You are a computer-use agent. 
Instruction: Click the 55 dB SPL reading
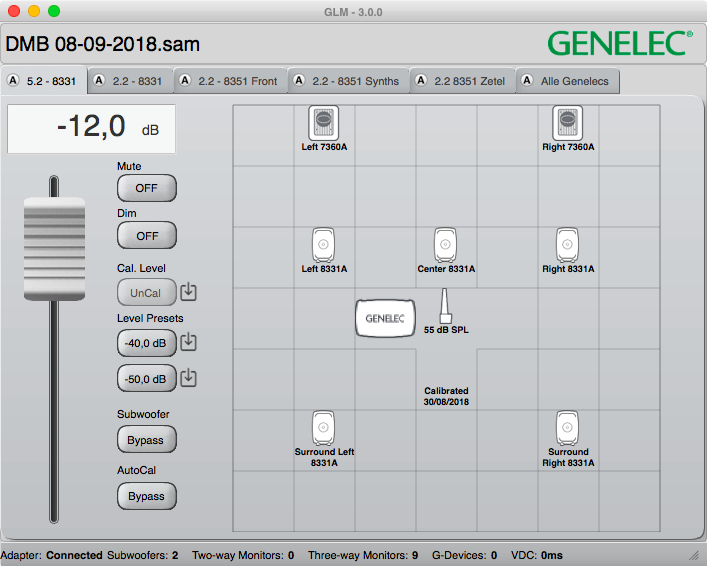(x=446, y=330)
